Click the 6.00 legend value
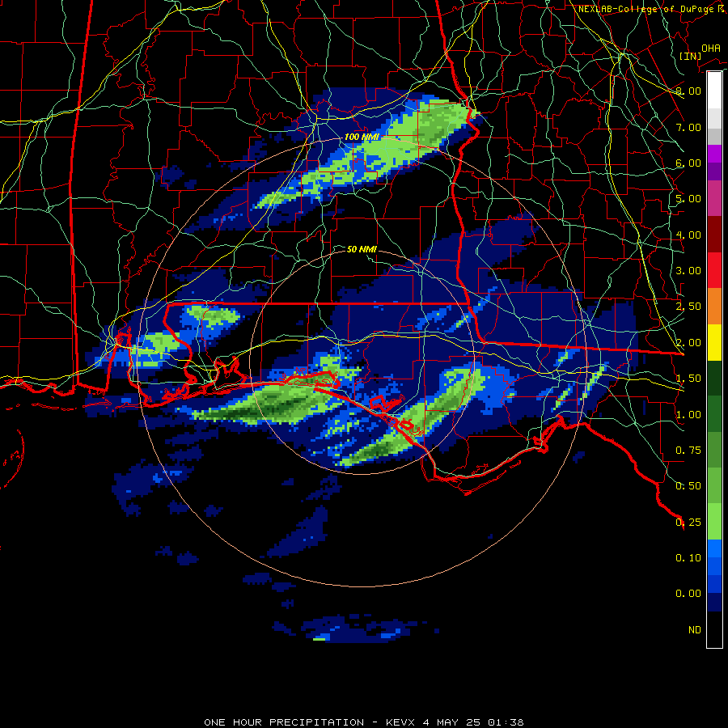The image size is (728, 728). point(688,163)
